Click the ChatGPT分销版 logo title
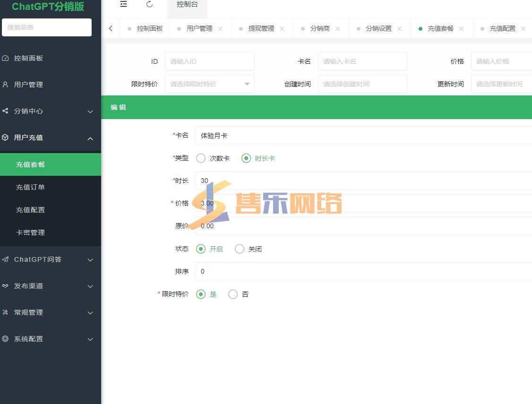Viewport: 532px width, 404px height. [48, 7]
